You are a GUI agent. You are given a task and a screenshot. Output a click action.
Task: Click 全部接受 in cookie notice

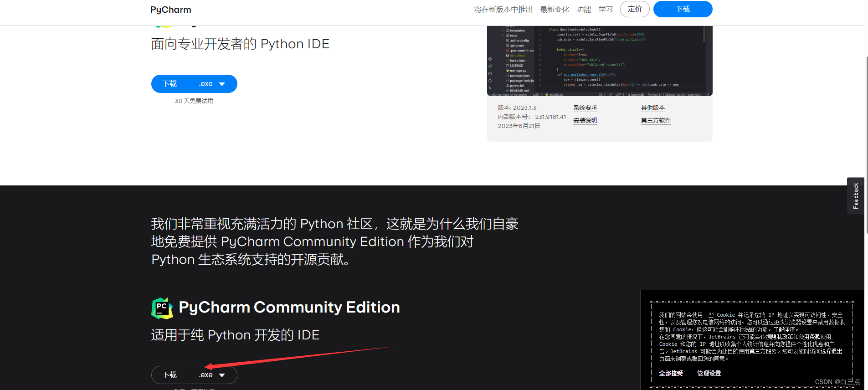point(671,373)
